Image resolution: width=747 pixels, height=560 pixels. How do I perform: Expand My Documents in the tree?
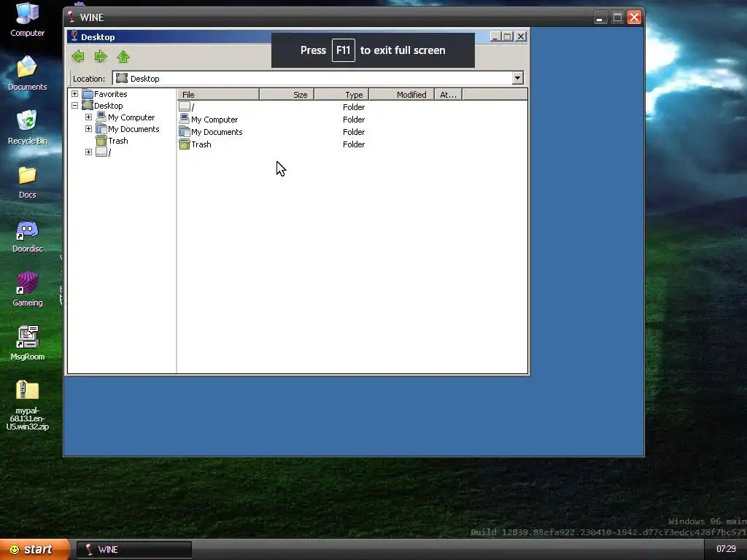88,129
